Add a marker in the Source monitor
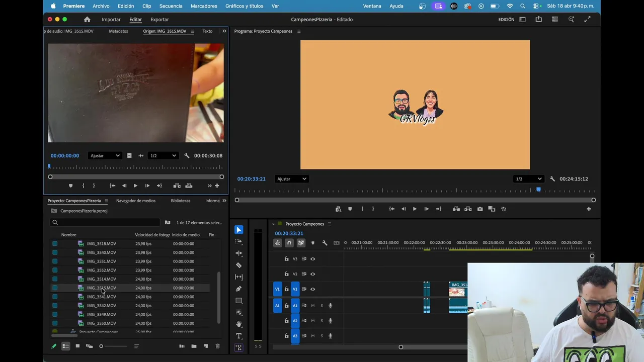644x362 pixels. 70,186
